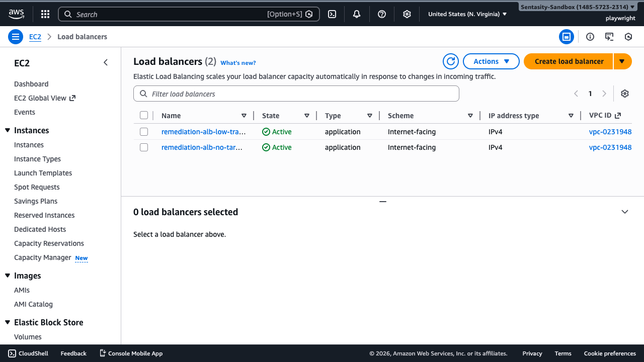Click the Create load balancer button

(x=568, y=61)
